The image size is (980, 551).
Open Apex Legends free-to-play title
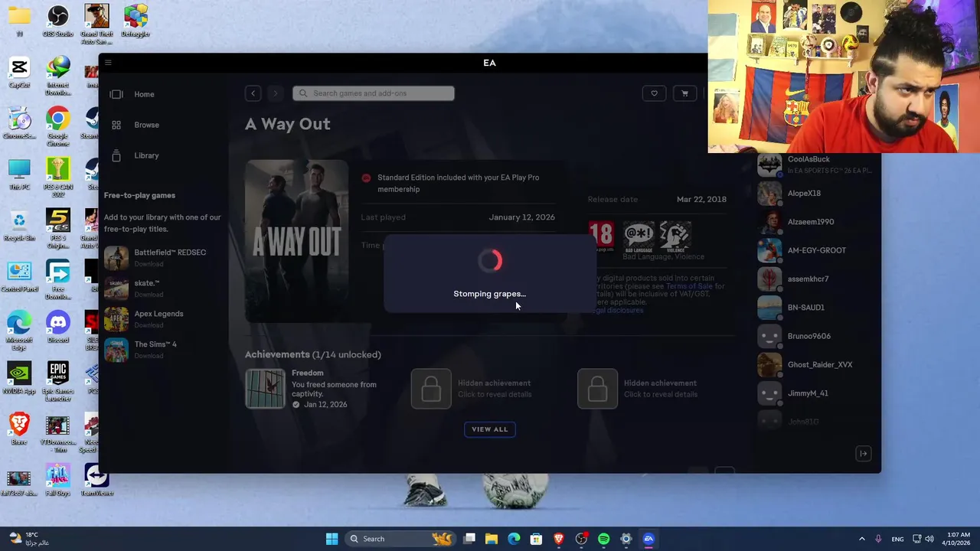(x=164, y=319)
